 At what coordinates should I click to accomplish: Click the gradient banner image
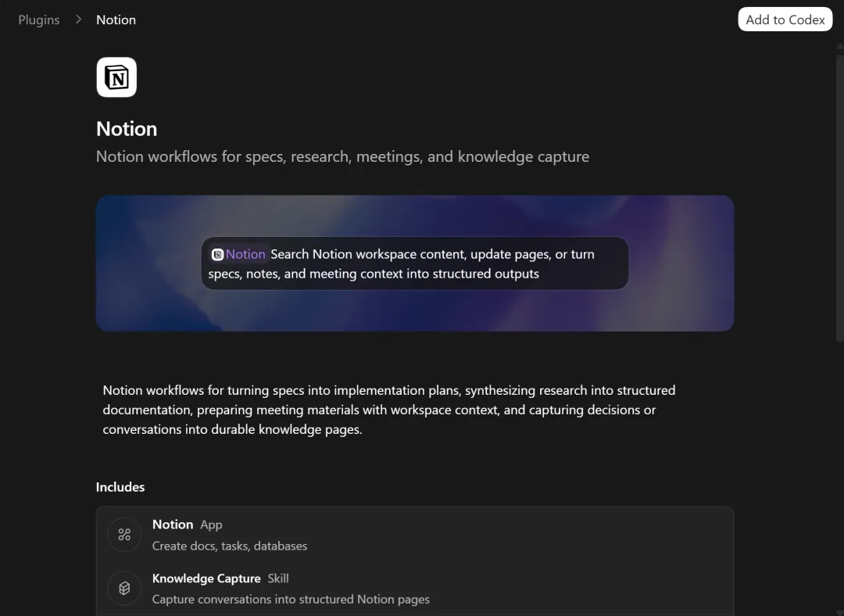click(415, 263)
